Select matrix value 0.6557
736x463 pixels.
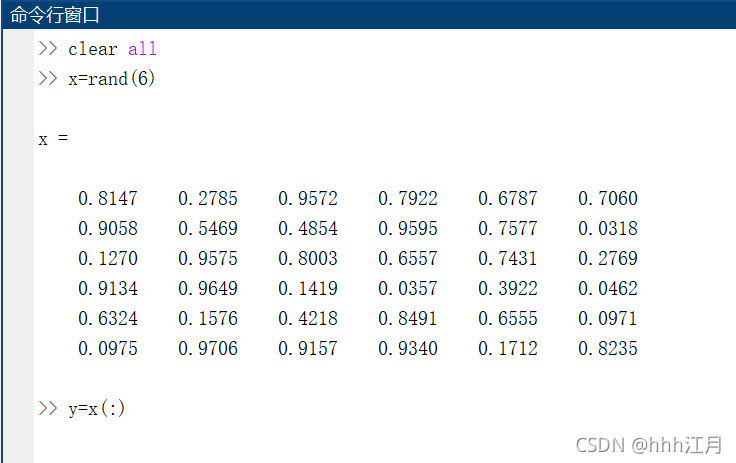(x=408, y=258)
